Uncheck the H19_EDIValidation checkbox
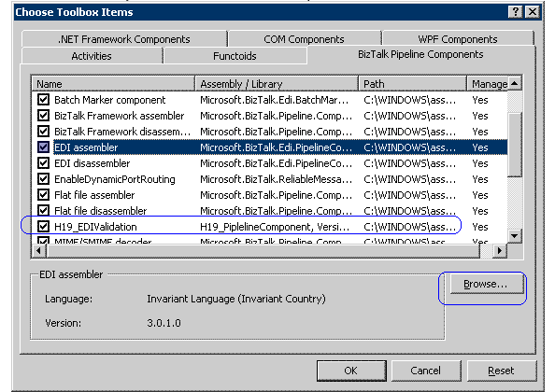555x392 pixels. (x=44, y=227)
